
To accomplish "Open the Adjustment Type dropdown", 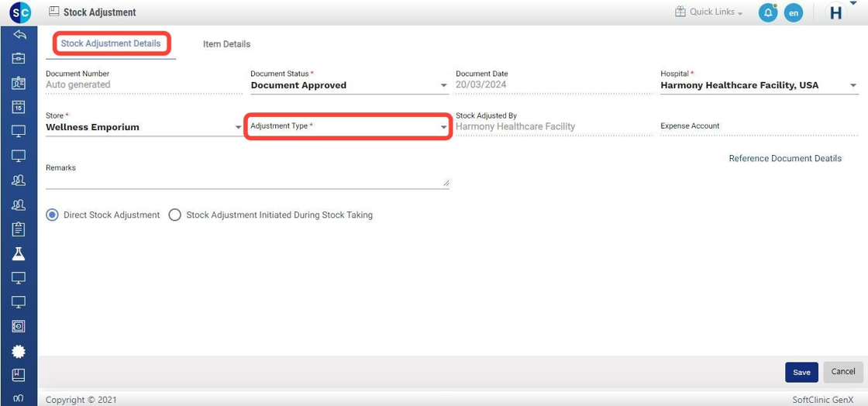I will (349, 126).
